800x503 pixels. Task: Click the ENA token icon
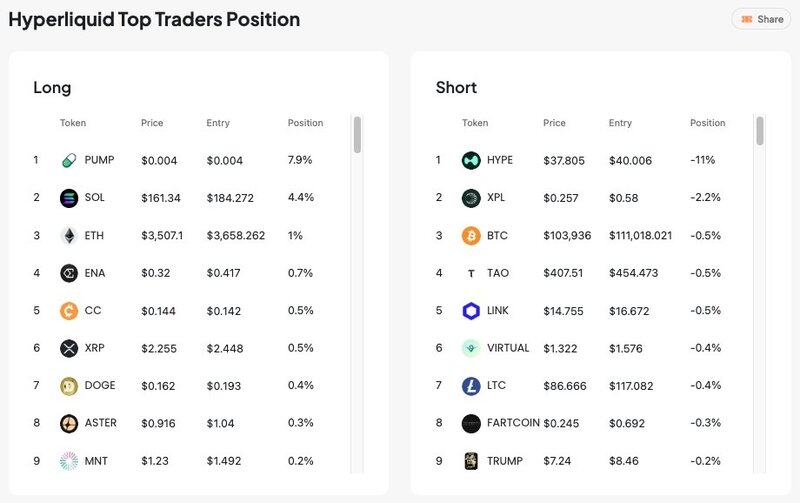tap(69, 273)
